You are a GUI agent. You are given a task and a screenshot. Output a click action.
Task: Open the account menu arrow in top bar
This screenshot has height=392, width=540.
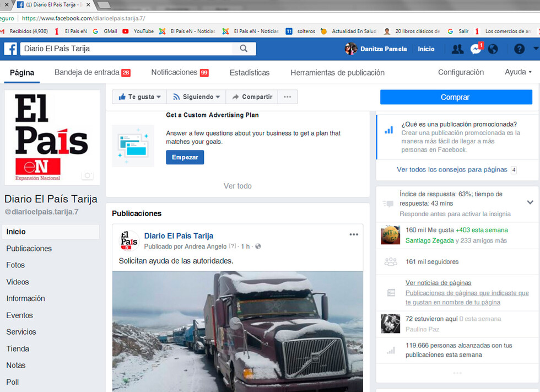[536, 49]
